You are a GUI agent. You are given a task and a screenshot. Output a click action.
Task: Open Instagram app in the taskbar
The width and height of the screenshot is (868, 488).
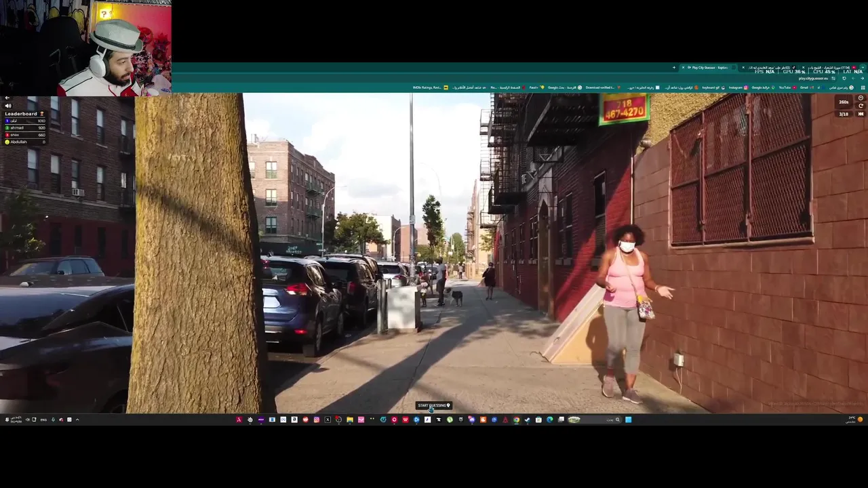317,420
